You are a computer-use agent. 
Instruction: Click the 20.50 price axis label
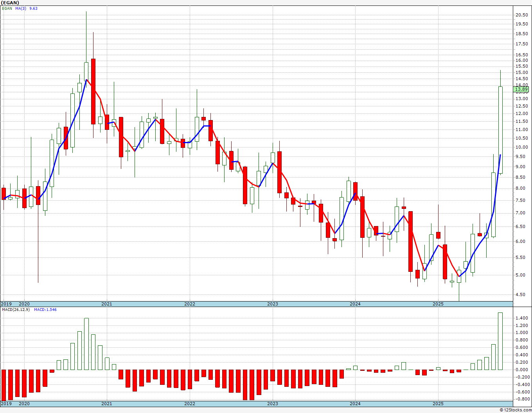click(x=521, y=15)
